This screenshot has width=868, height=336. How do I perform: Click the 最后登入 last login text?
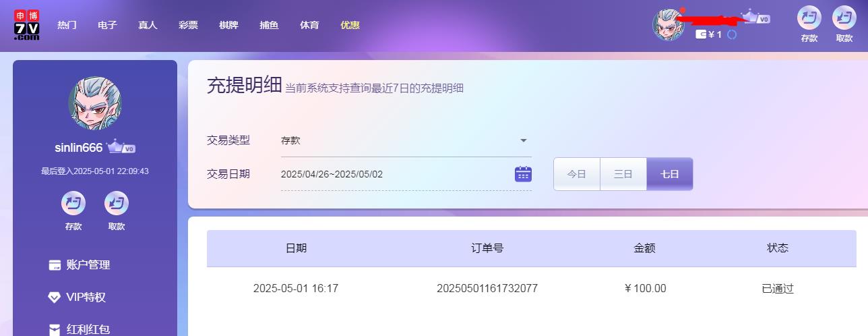pos(95,171)
